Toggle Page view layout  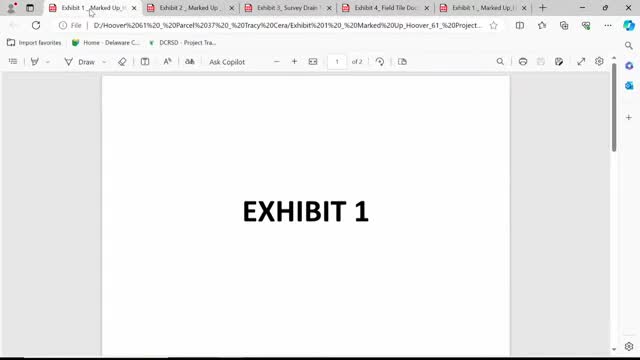pyautogui.click(x=402, y=62)
